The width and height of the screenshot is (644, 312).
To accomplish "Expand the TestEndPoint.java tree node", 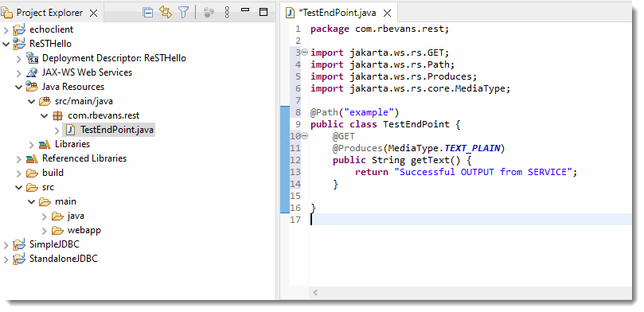I will pyautogui.click(x=57, y=131).
